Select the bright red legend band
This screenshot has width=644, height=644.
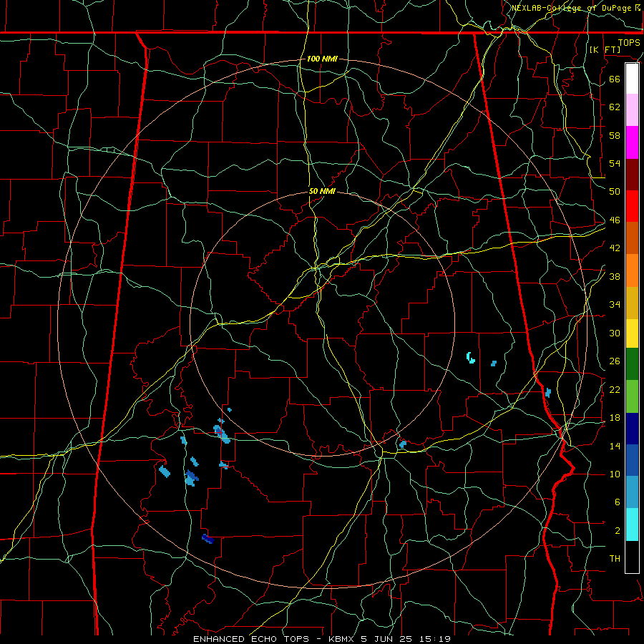(x=632, y=206)
